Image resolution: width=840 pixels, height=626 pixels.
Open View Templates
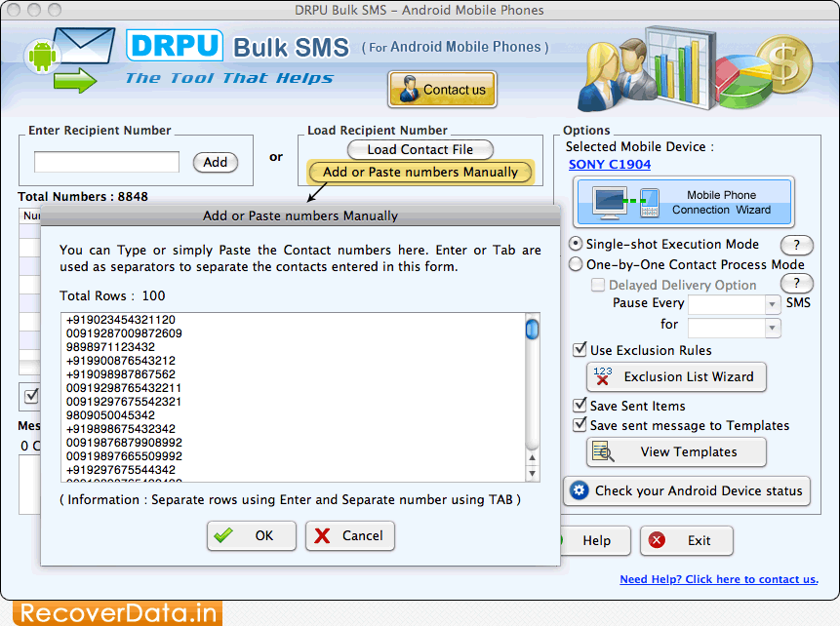tap(676, 451)
